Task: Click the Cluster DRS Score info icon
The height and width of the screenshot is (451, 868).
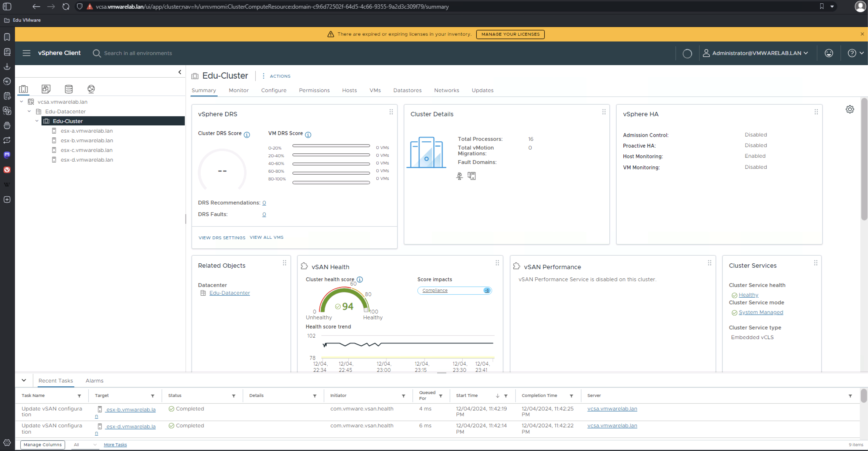Action: pos(247,135)
